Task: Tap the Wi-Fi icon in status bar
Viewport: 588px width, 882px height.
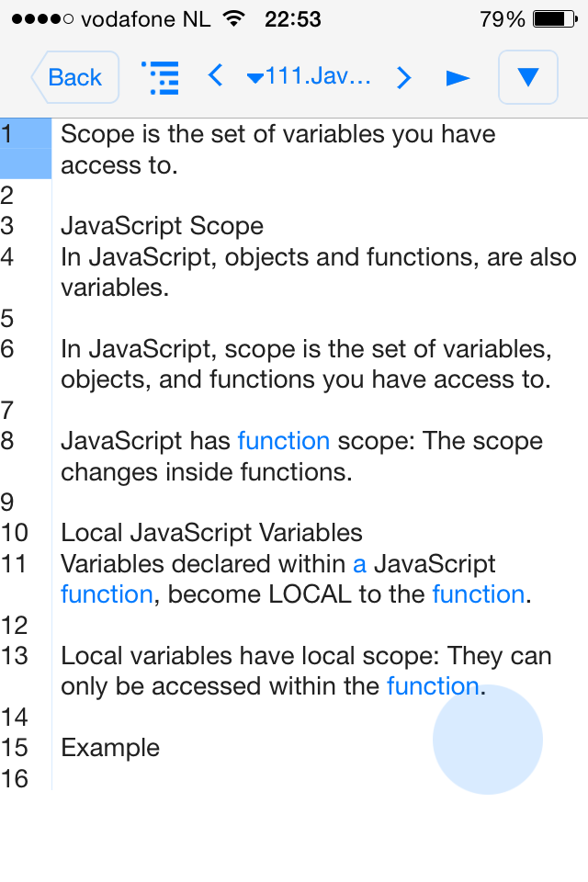Action: coord(234,18)
